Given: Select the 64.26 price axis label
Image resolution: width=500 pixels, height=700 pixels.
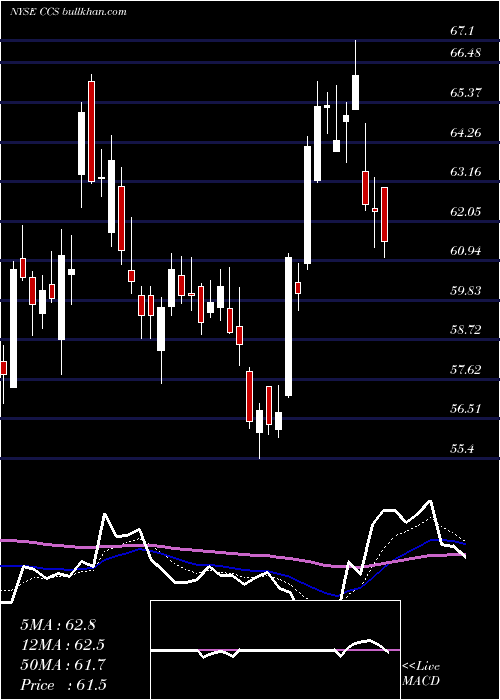Looking at the screenshot, I should [x=465, y=133].
